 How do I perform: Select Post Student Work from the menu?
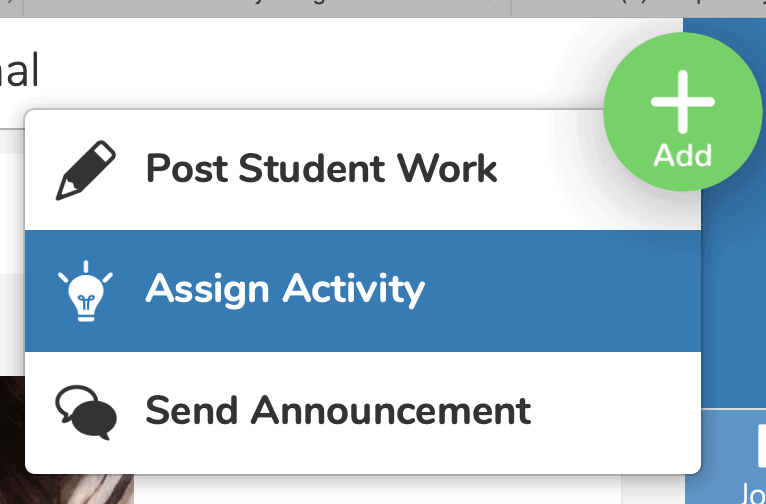click(362, 170)
